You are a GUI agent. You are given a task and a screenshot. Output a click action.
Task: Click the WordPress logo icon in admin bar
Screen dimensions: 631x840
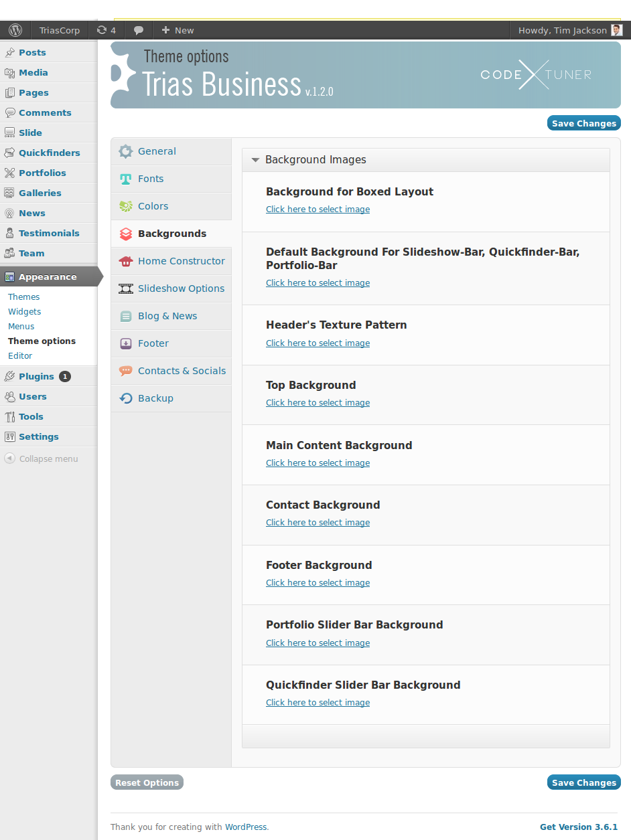pos(15,30)
